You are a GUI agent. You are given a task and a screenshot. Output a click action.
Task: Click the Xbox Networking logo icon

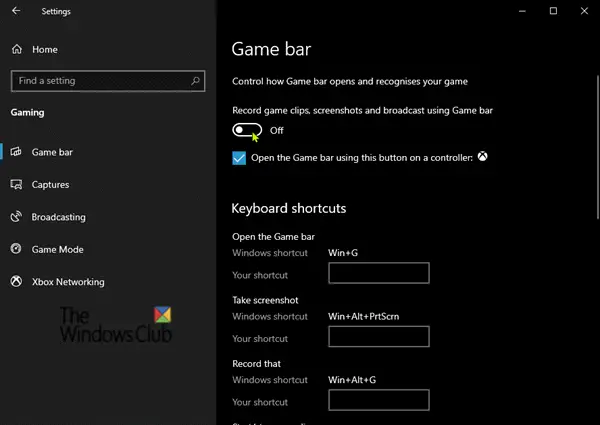(16, 282)
